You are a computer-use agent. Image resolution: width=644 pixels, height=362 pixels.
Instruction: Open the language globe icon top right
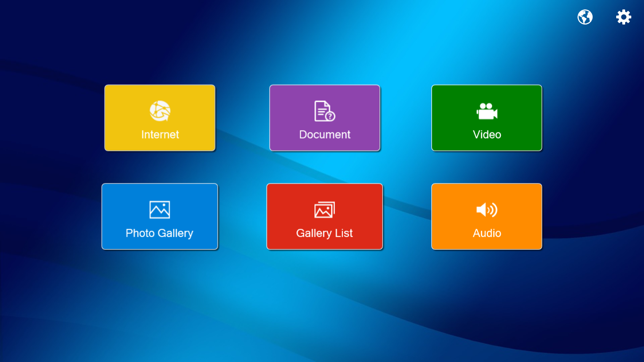(585, 16)
